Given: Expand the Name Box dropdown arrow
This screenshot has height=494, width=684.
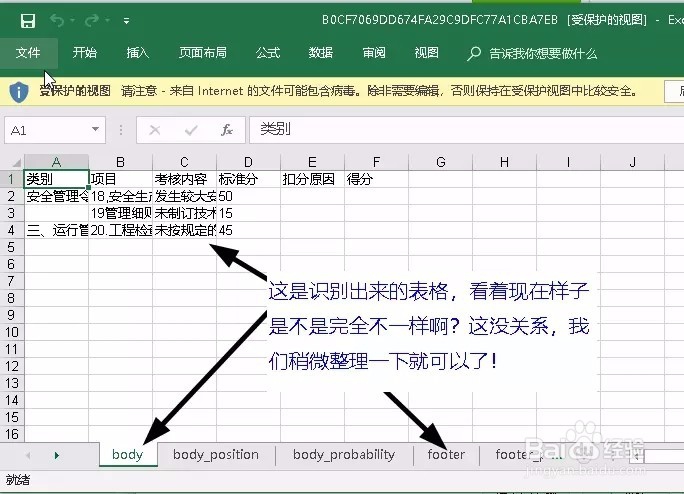Looking at the screenshot, I should pyautogui.click(x=95, y=130).
